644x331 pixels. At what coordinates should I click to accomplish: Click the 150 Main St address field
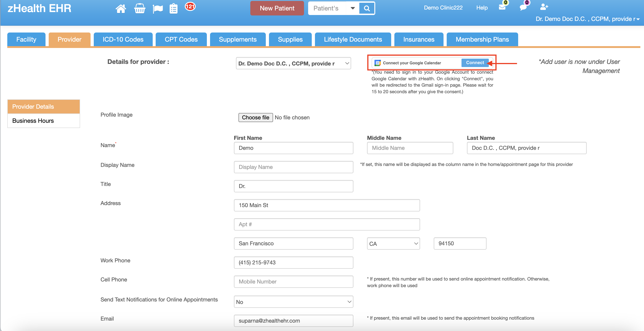327,205
